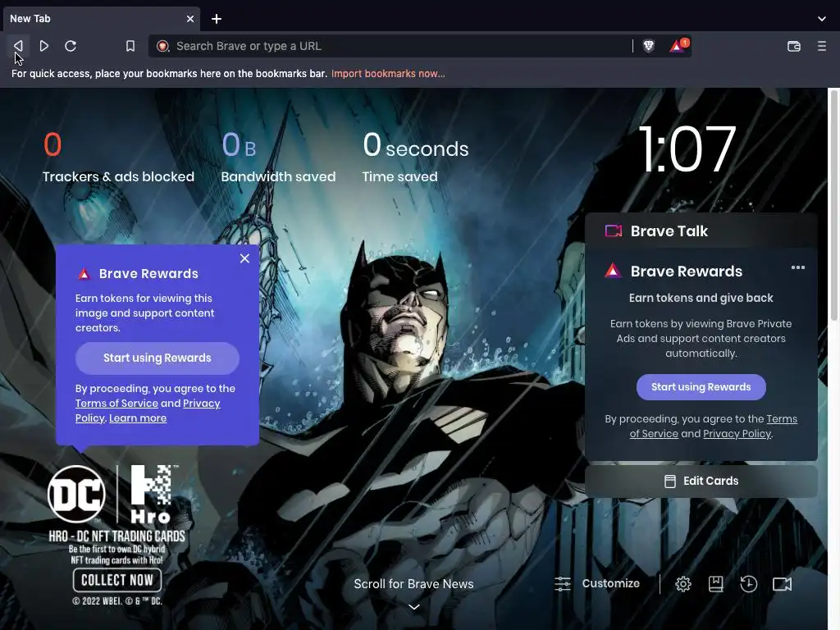This screenshot has width=840, height=630.
Task: Close the Brave Rewards popup
Action: point(244,258)
